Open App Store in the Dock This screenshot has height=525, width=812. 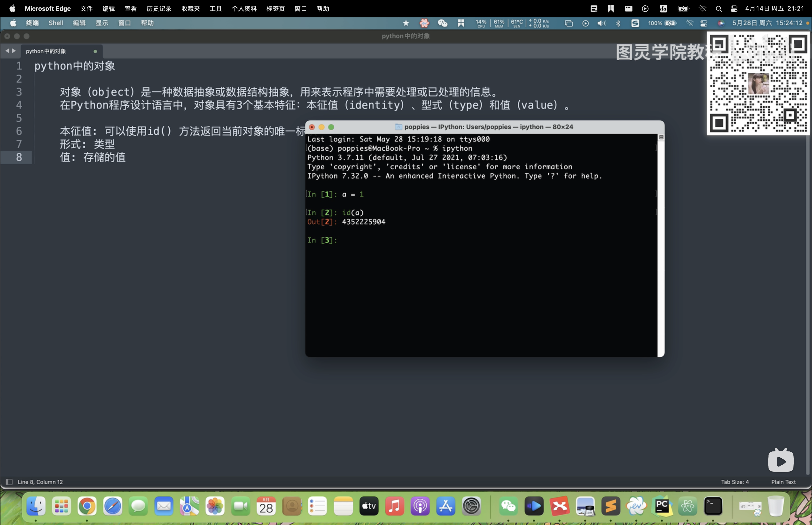point(446,506)
